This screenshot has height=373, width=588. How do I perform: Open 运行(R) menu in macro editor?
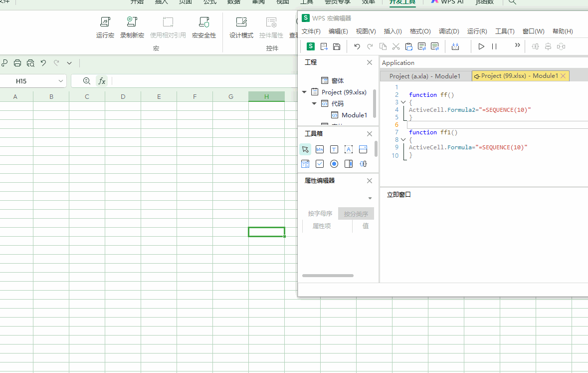[477, 31]
